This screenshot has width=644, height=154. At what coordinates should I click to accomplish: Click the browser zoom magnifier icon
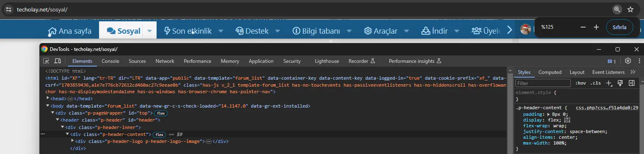click(617, 9)
